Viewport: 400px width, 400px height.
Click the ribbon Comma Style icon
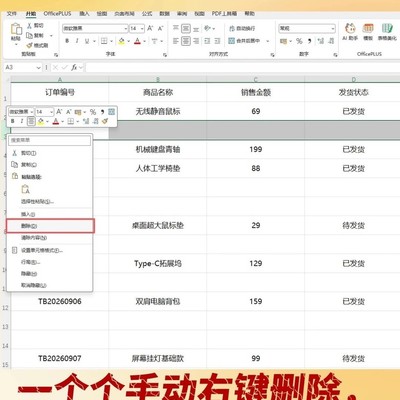point(310,41)
